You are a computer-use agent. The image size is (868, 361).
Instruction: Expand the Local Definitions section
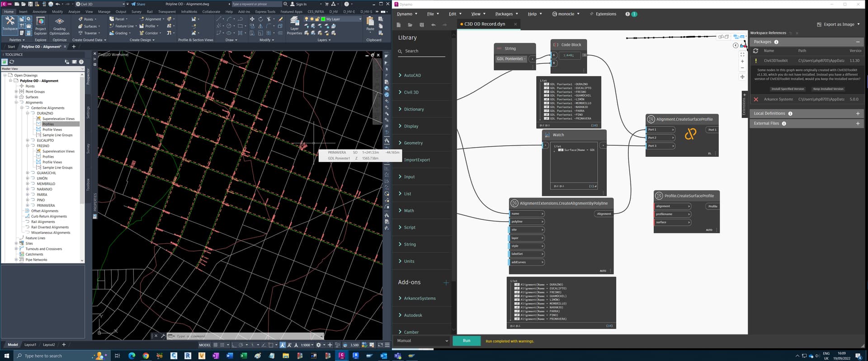858,114
